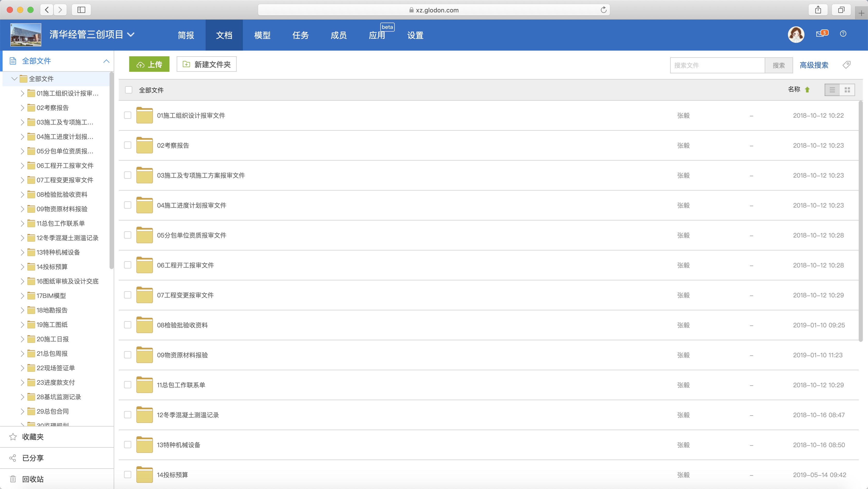Check the select-all 全部文件 checkbox

coord(128,90)
